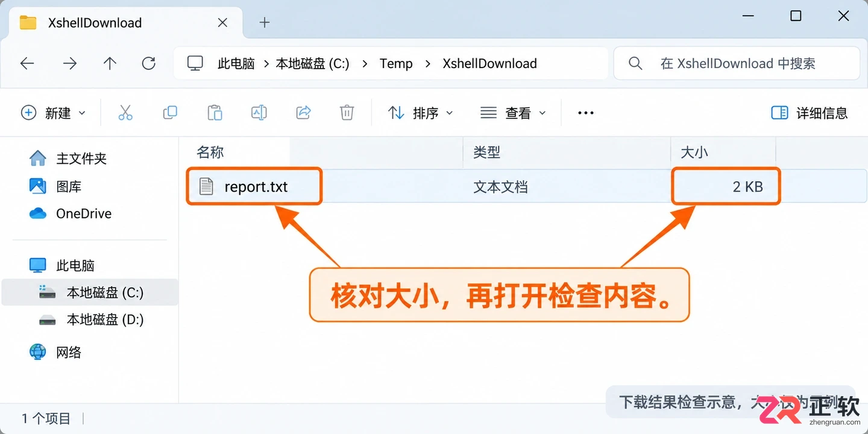Screen dimensions: 868x434
Task: Sort by the 名称 column header
Action: point(210,153)
